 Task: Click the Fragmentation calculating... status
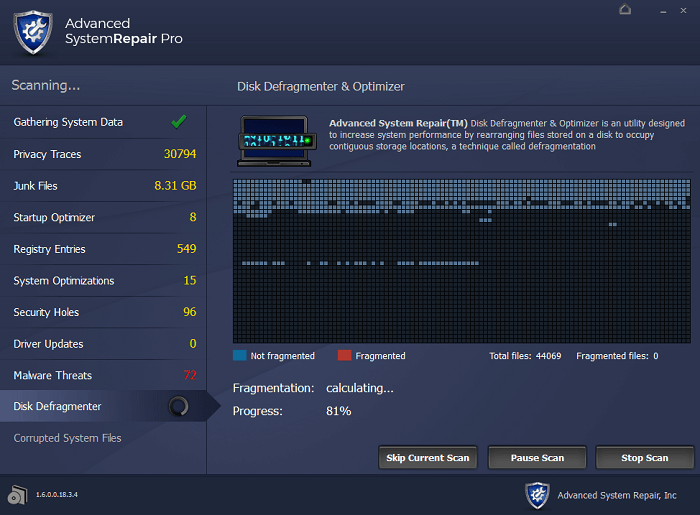360,388
